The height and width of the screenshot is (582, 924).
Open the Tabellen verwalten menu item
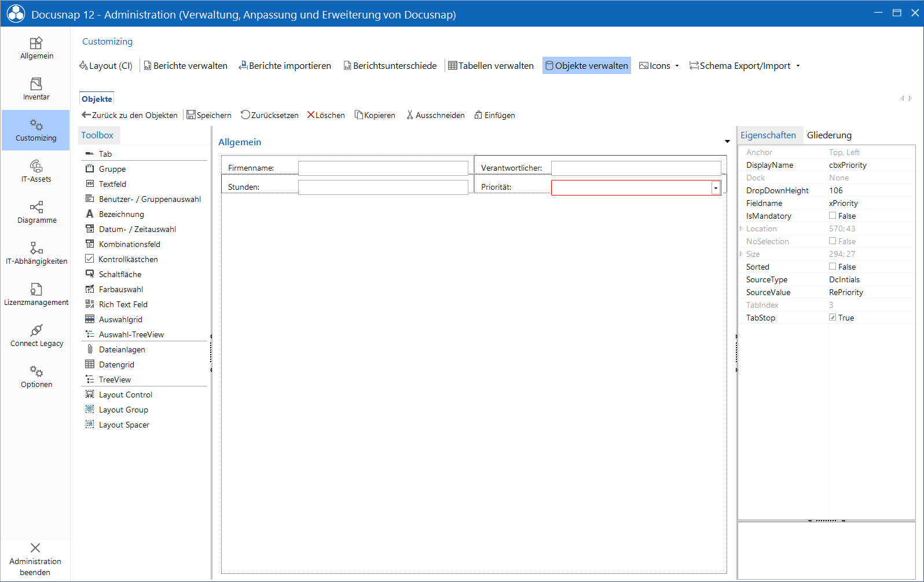tap(491, 66)
